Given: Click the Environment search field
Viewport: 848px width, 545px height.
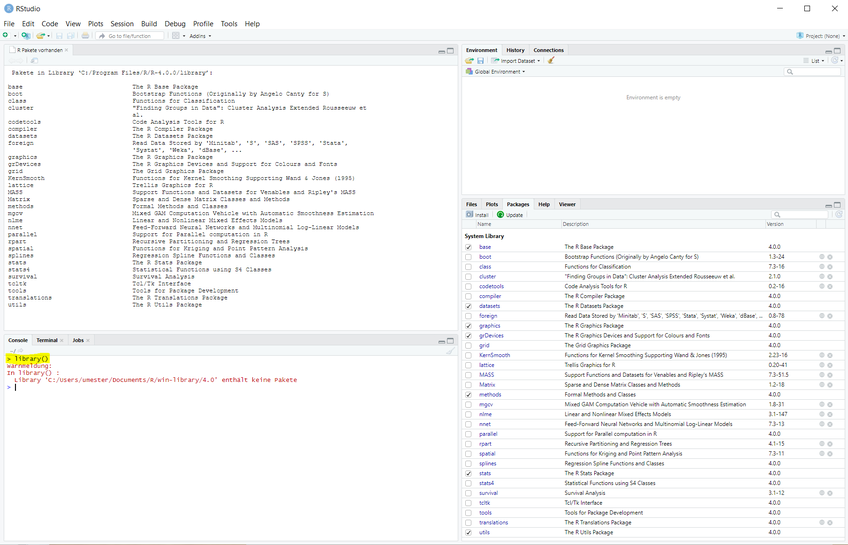Looking at the screenshot, I should click(813, 71).
